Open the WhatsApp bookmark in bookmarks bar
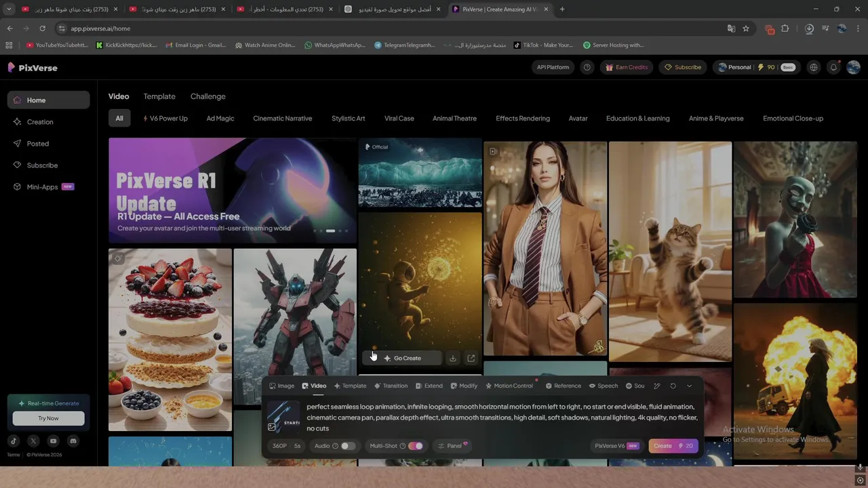The height and width of the screenshot is (488, 868). point(335,45)
